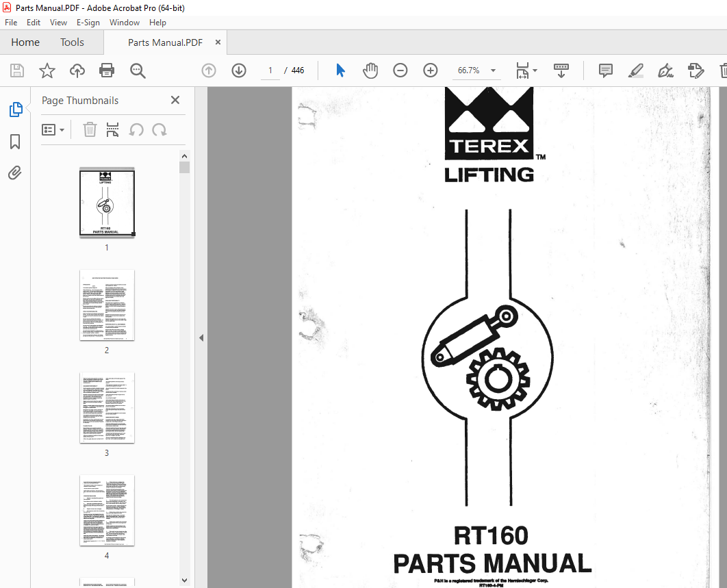This screenshot has width=727, height=588.
Task: Activate the Hand pan tool
Action: (370, 71)
